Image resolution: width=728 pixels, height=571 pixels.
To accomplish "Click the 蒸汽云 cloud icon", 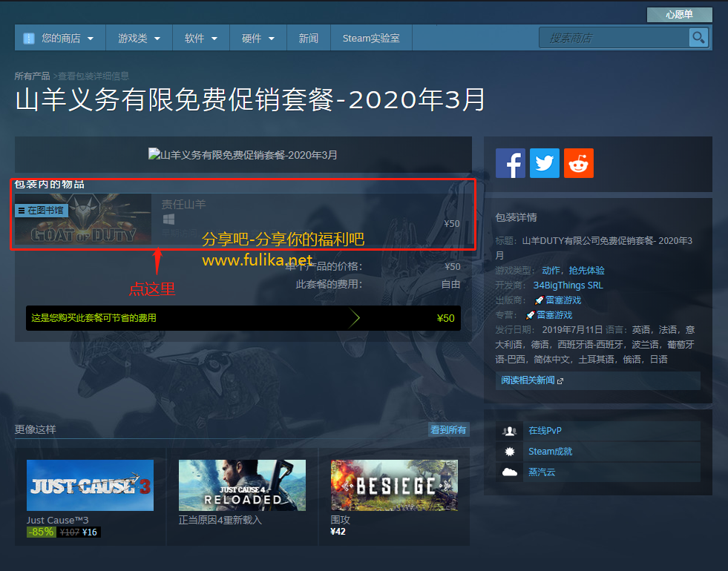I will coord(509,472).
